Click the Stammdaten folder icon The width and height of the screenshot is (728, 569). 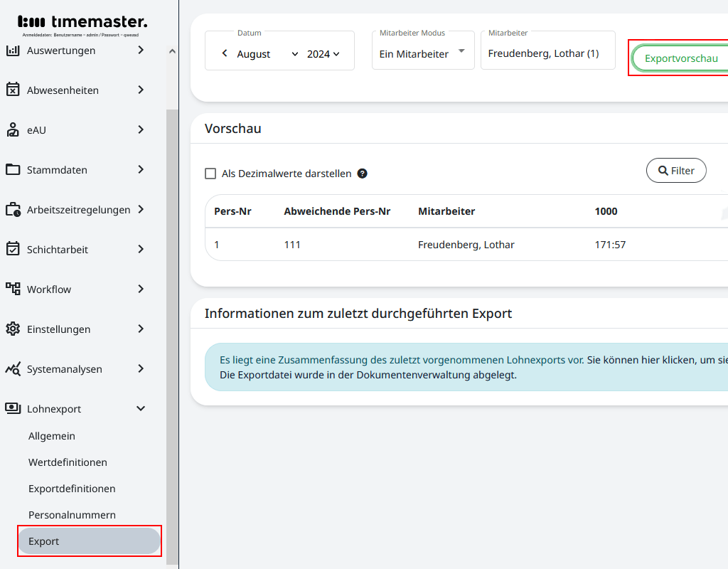tap(13, 170)
